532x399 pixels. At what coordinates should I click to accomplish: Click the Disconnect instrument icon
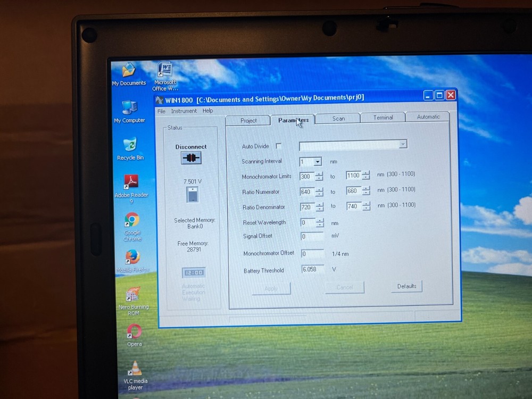[x=190, y=158]
